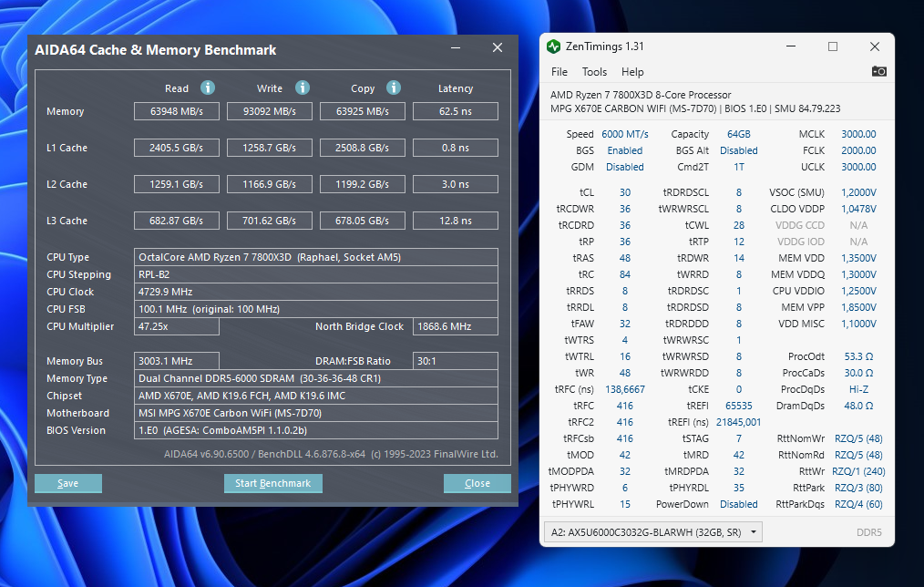The width and height of the screenshot is (924, 587).
Task: Click the tPHYRDL value 35
Action: pos(738,488)
